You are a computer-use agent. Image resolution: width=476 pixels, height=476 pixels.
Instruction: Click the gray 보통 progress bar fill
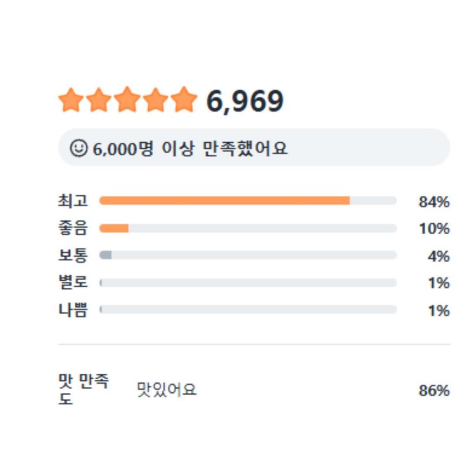click(x=106, y=255)
